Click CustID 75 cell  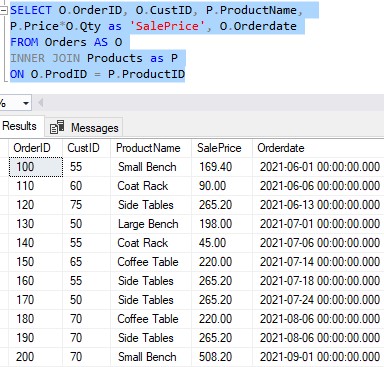(x=86, y=205)
